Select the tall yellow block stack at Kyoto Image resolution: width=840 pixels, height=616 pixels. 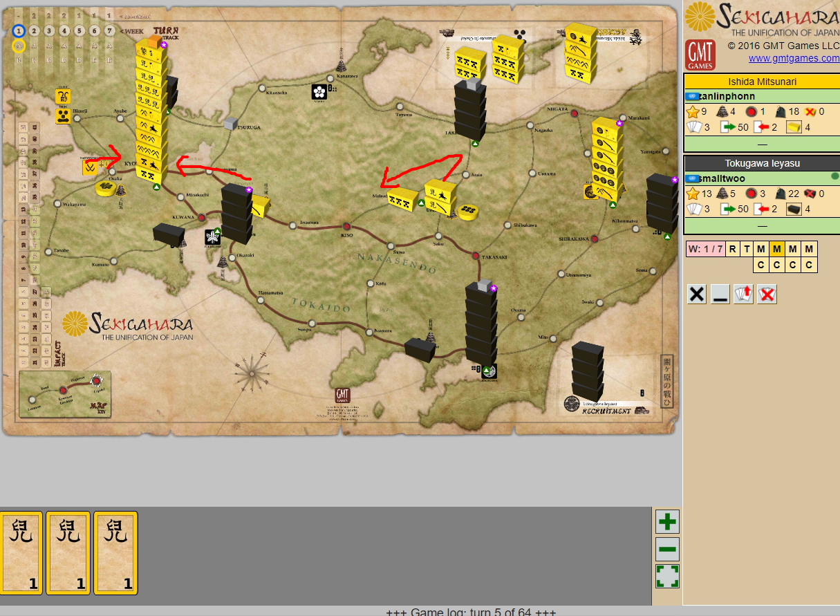tap(151, 112)
